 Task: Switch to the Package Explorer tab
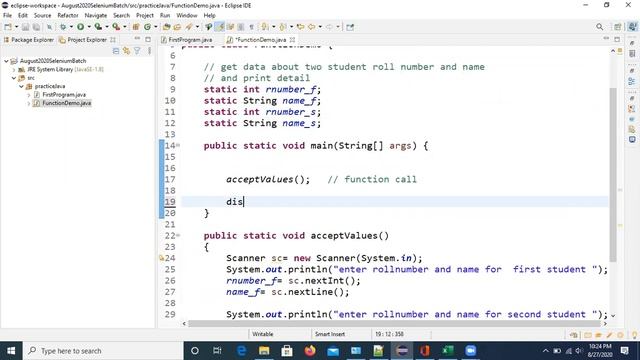point(29,40)
